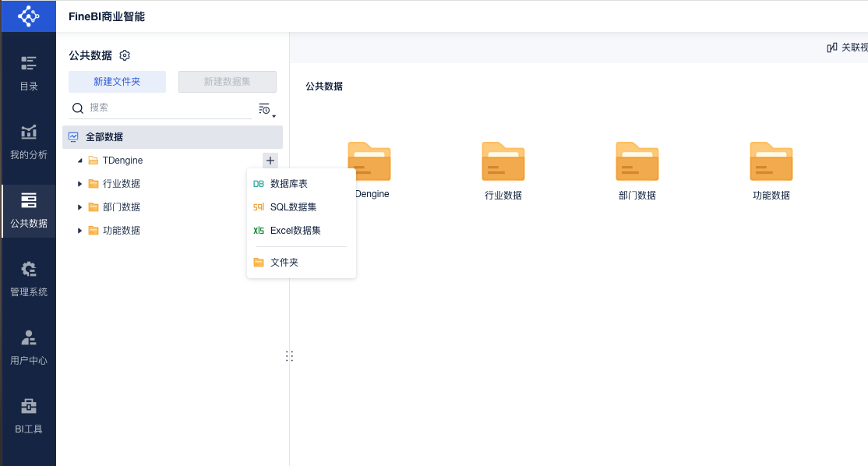Go to 我的分析 in sidebar
This screenshot has height=466, width=868.
coord(28,141)
